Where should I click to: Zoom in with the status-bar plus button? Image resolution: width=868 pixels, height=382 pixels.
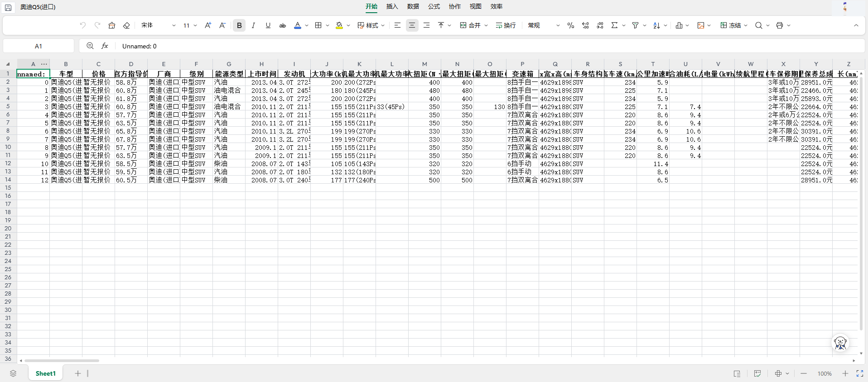(845, 373)
